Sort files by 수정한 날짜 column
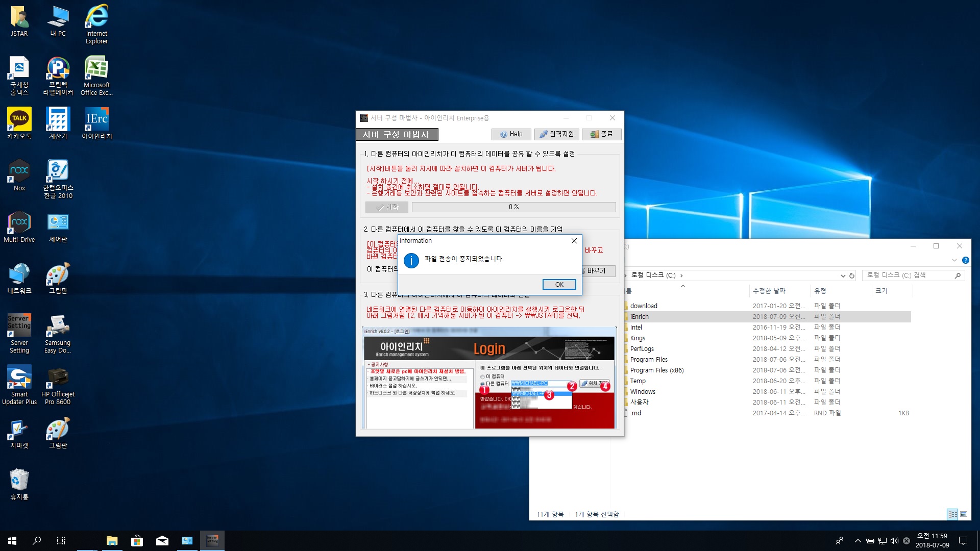980x551 pixels. coord(769,291)
